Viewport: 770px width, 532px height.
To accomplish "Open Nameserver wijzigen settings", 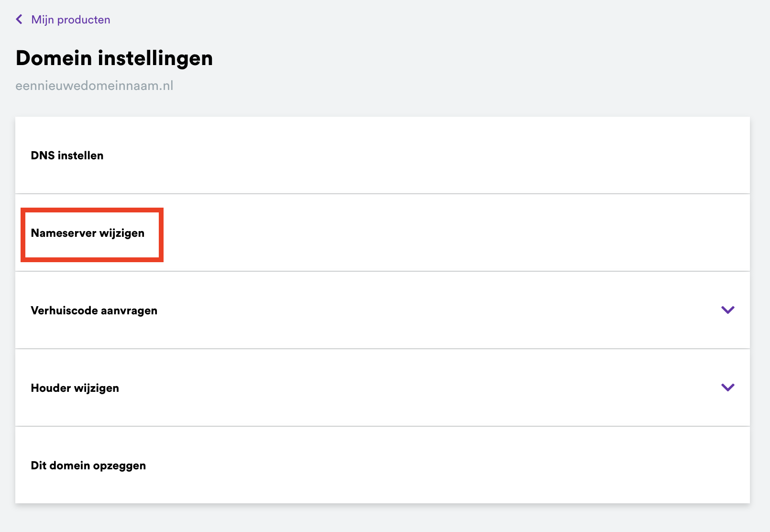I will [x=88, y=233].
